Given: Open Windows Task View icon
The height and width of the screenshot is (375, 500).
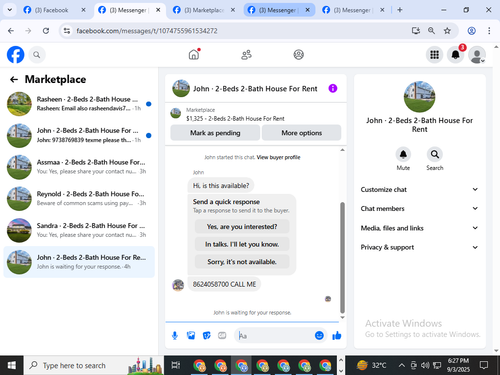Looking at the screenshot, I should pyautogui.click(x=176, y=365).
